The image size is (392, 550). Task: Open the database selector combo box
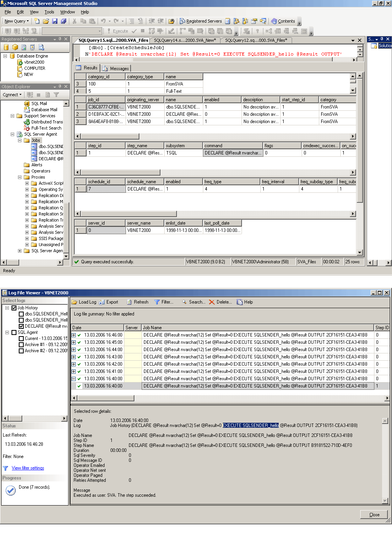(72, 31)
